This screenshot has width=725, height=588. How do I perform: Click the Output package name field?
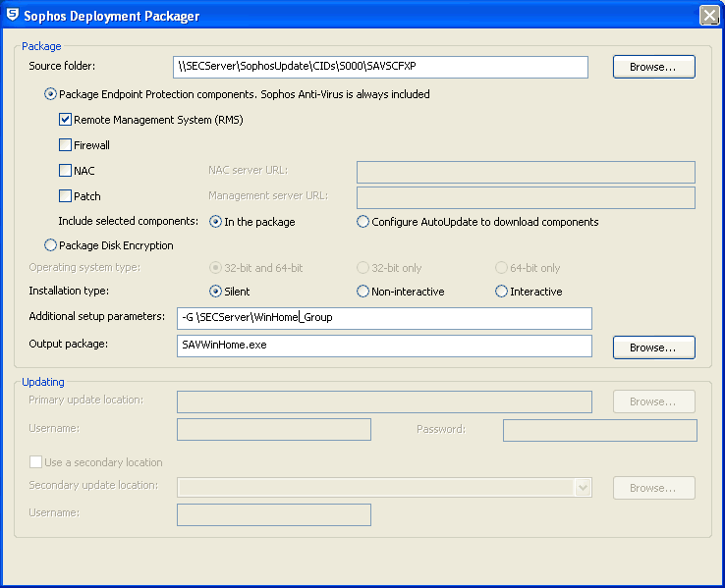pyautogui.click(x=384, y=346)
